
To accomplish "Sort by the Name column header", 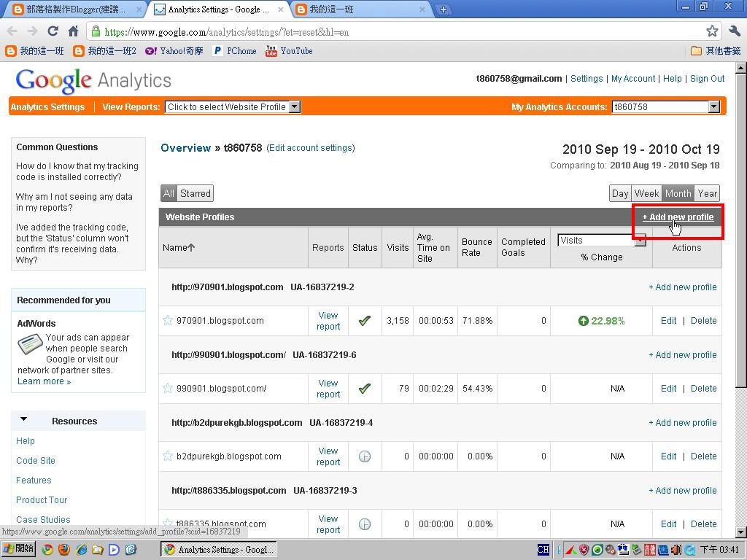I will coord(179,248).
